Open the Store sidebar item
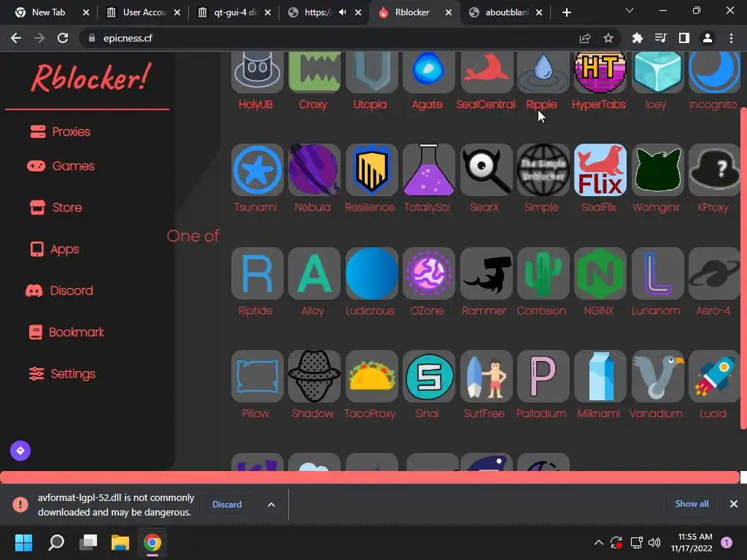This screenshot has height=560, width=747. 55,208
